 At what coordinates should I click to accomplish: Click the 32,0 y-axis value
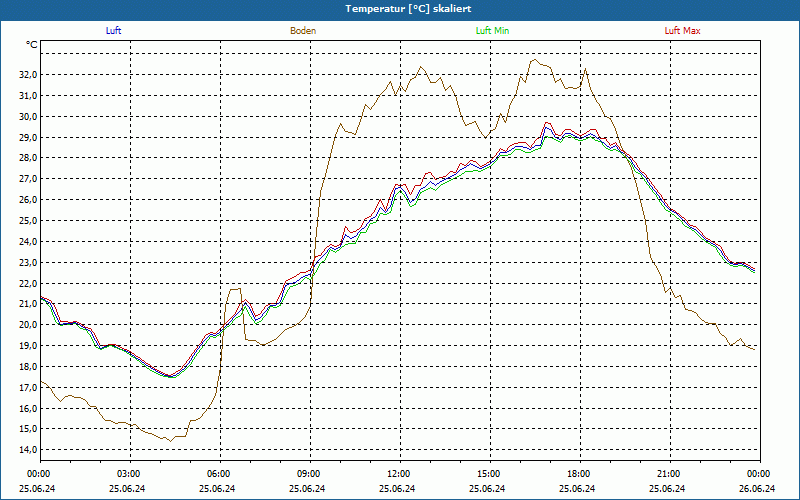(x=29, y=75)
